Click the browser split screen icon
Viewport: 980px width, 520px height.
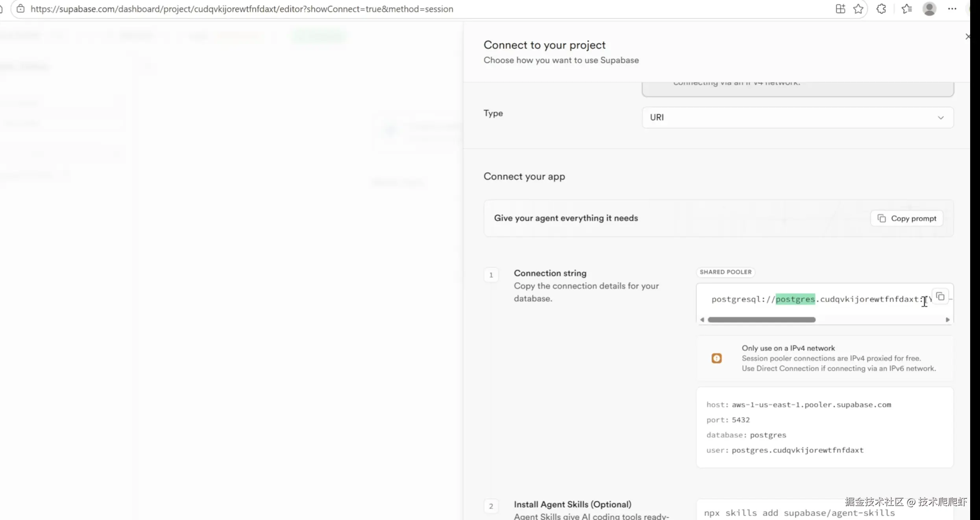840,9
